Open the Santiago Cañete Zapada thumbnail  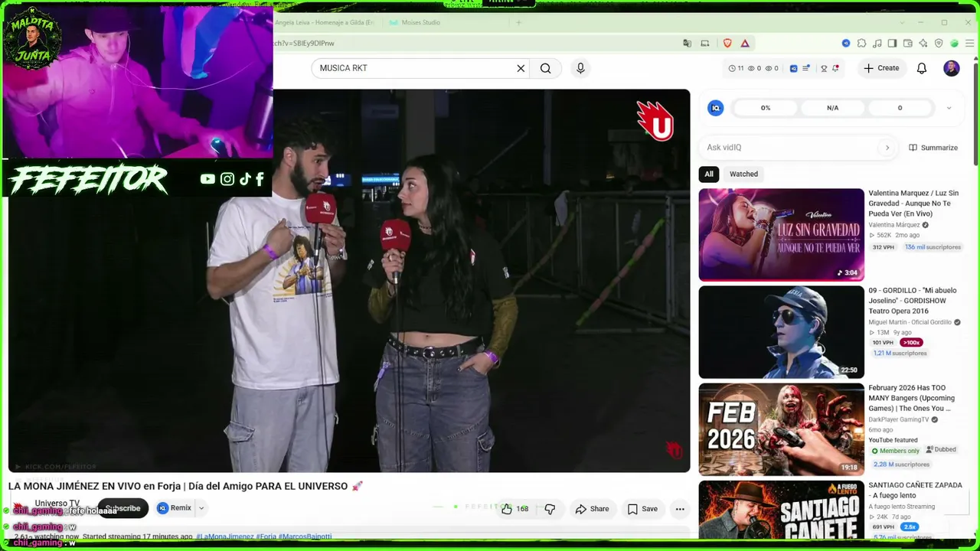[x=781, y=509]
